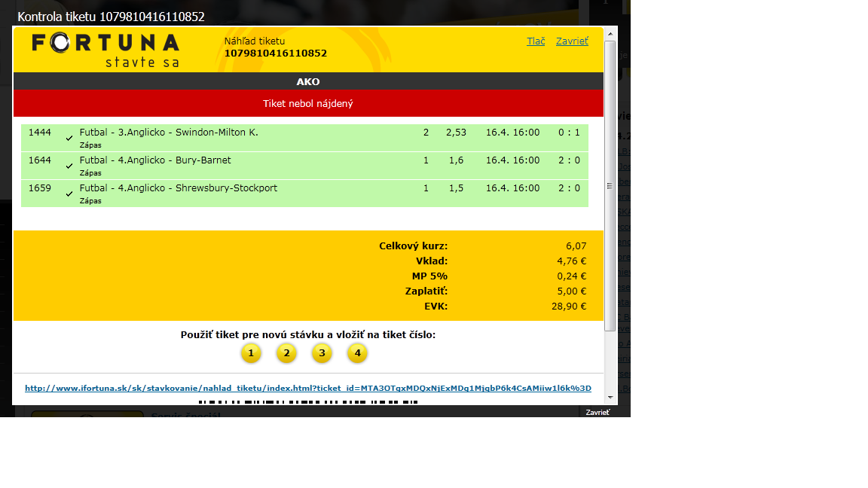Viewport: 868px width, 488px height.
Task: Click the Tlač print link
Action: [535, 41]
